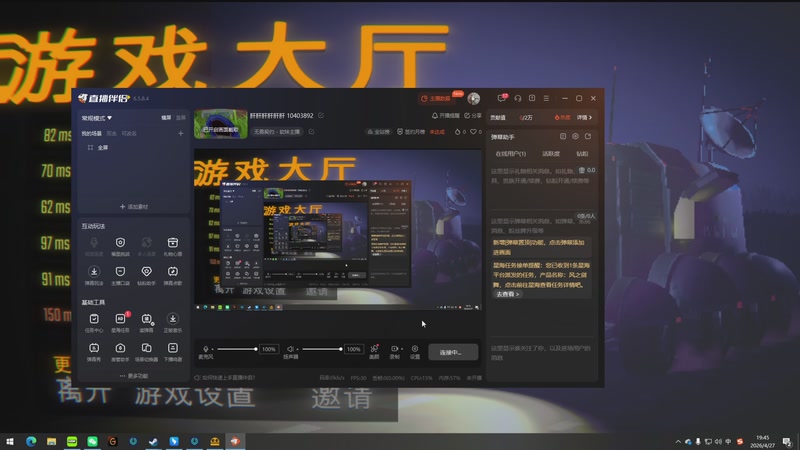This screenshot has height=450, width=800.
Task: Open the WeChat icon in the taskbar
Action: (x=92, y=441)
